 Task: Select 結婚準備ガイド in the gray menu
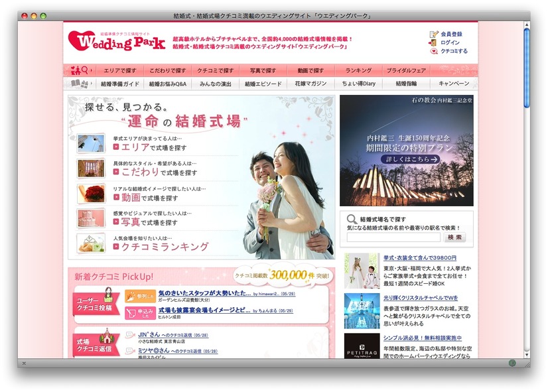click(120, 84)
